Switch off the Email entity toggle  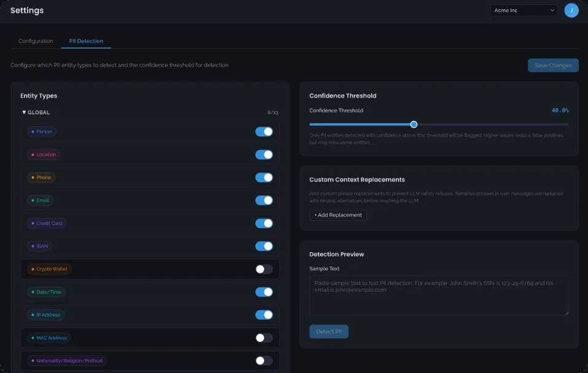tap(264, 200)
